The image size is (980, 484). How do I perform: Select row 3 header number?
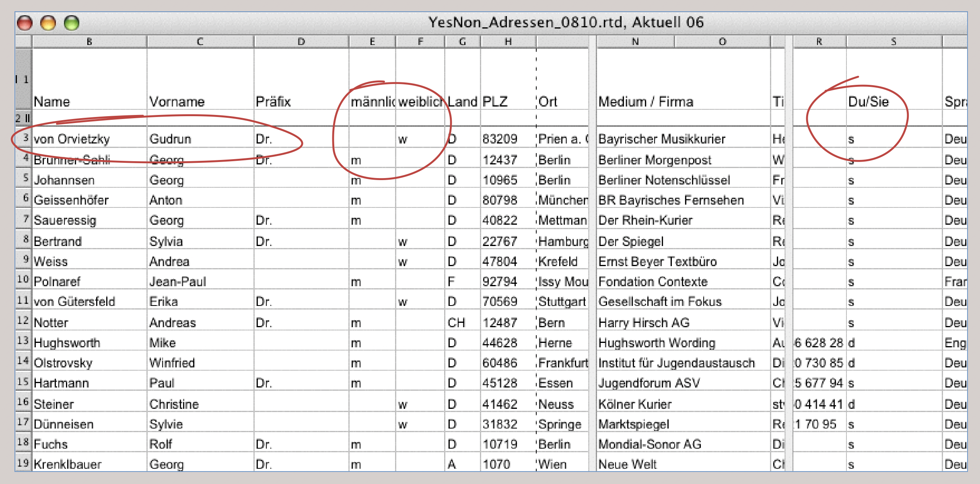tap(24, 138)
